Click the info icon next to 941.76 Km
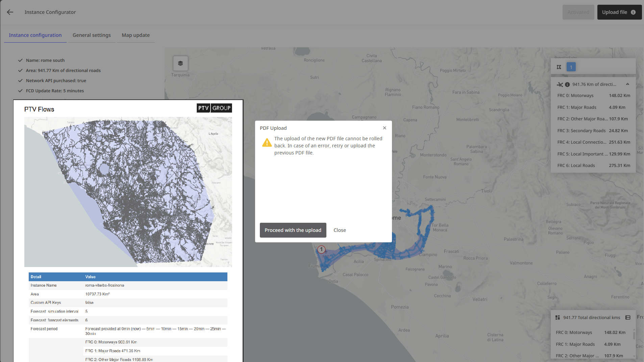Viewport: 644px width, 362px height. pyautogui.click(x=567, y=85)
